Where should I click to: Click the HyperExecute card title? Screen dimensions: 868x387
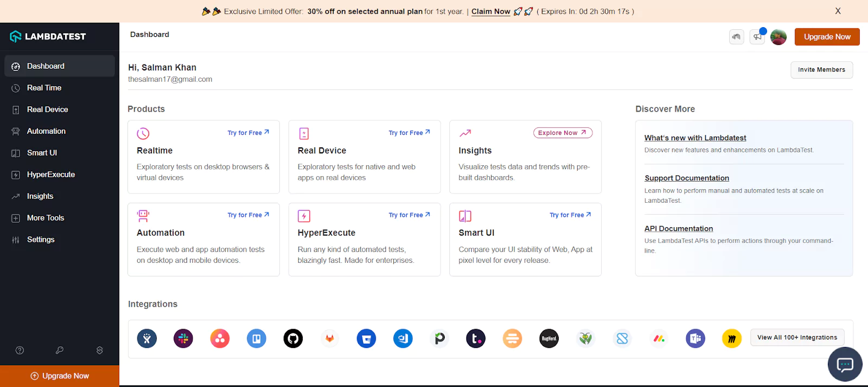[327, 233]
